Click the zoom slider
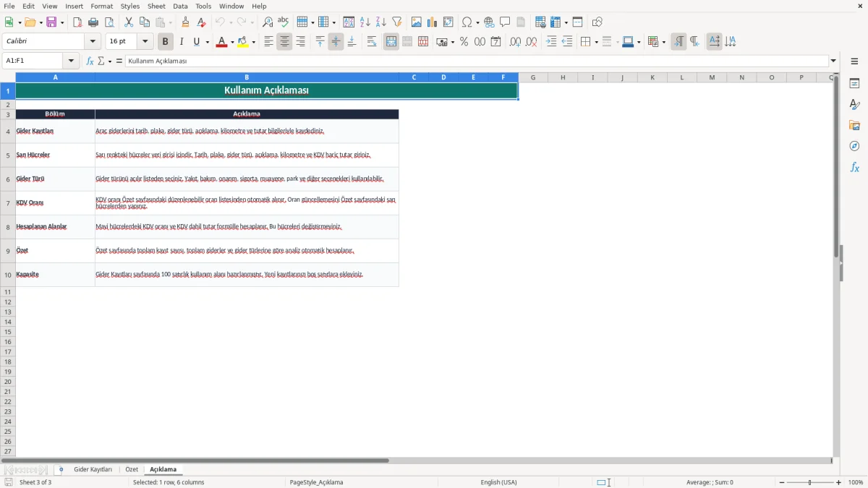 click(x=809, y=482)
